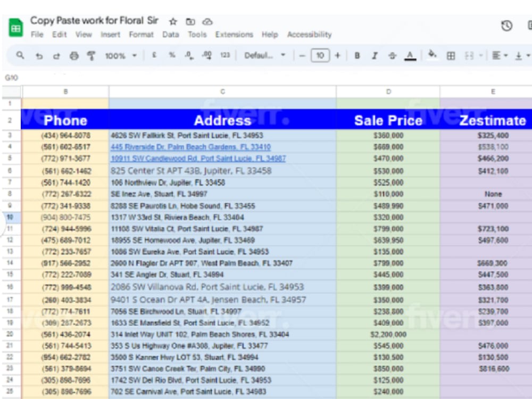Redo the last action
The width and height of the screenshot is (532, 399).
point(57,56)
